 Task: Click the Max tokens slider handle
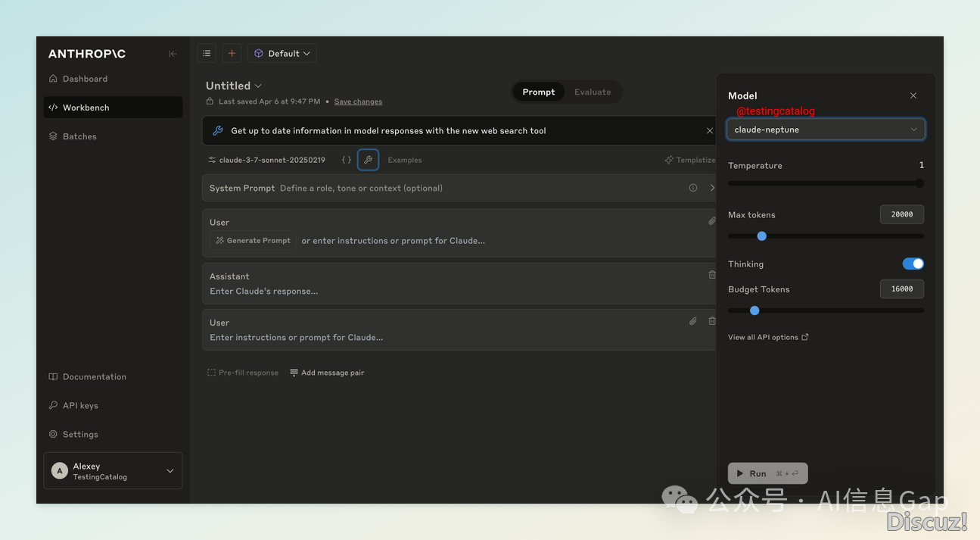[761, 236]
